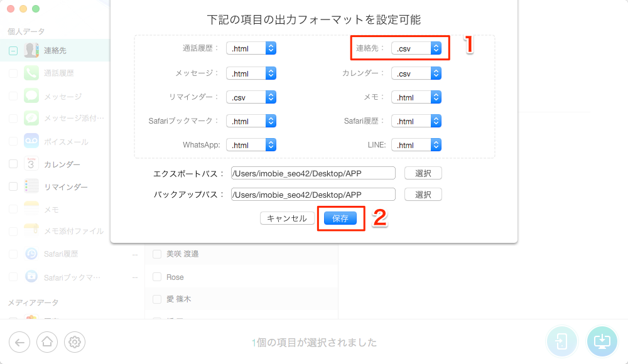Viewport: 628px width, 364px height.
Task: Click the 愛 篠木 contact name
Action: 178,299
